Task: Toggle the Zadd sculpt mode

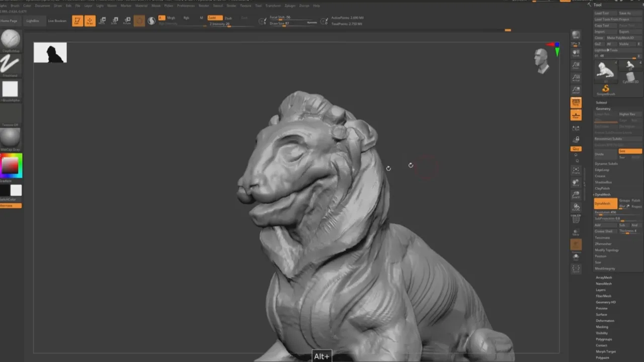Action: point(215,18)
